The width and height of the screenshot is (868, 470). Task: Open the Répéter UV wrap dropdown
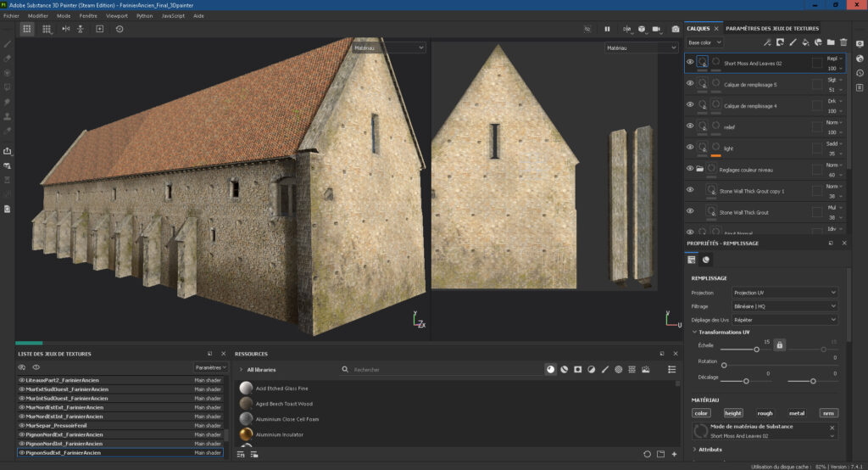click(x=784, y=320)
